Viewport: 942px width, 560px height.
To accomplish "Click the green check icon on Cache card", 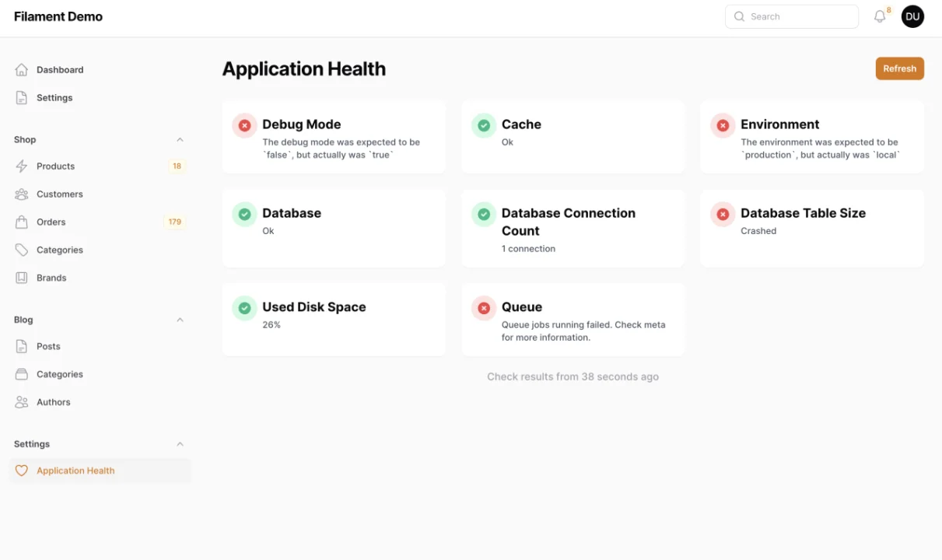I will [483, 124].
